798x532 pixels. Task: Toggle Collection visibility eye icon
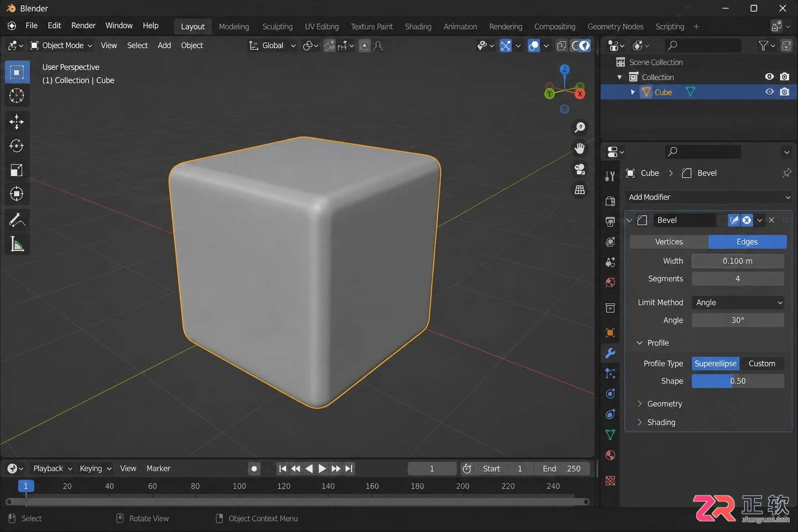pyautogui.click(x=770, y=76)
